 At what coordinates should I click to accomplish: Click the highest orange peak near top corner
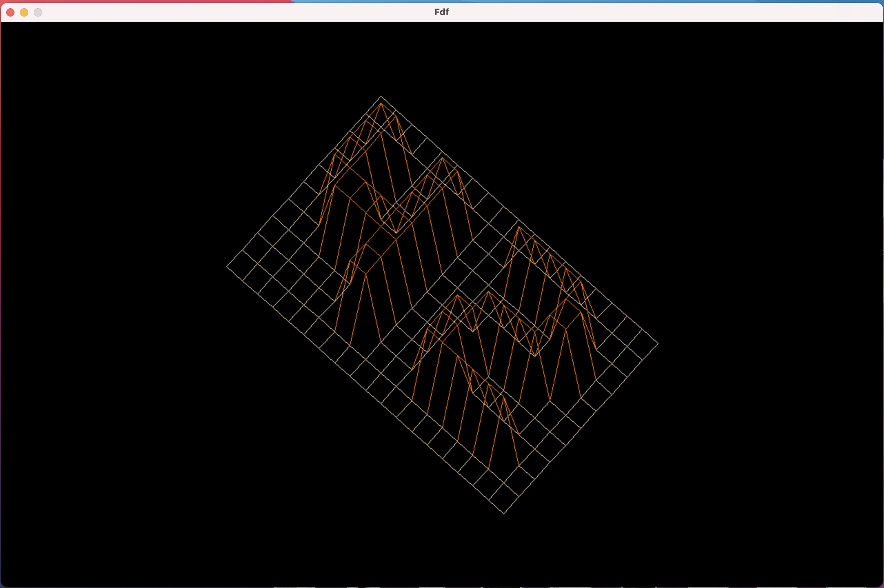pos(381,103)
